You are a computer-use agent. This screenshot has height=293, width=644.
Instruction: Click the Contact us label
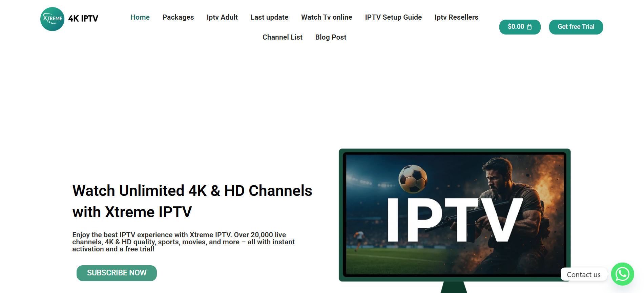[x=584, y=275]
